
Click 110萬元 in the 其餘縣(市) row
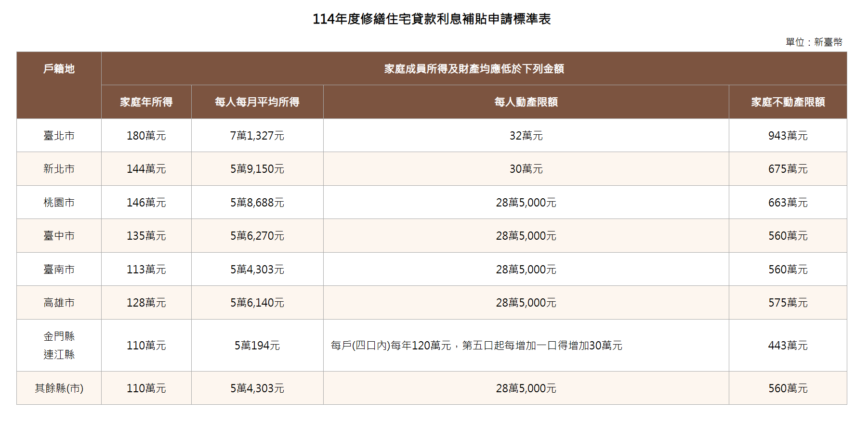[146, 388]
